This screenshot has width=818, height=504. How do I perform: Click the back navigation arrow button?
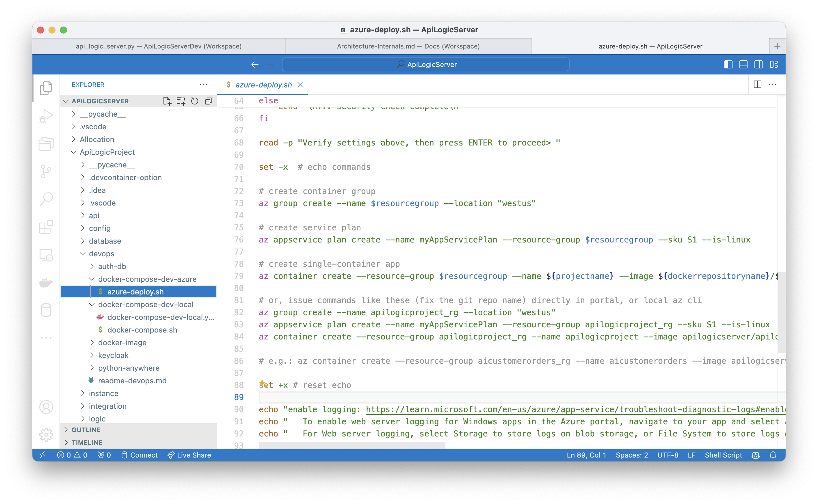tap(255, 64)
